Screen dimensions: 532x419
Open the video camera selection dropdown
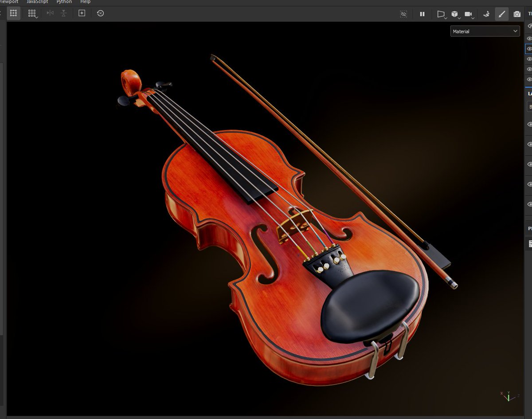click(469, 15)
